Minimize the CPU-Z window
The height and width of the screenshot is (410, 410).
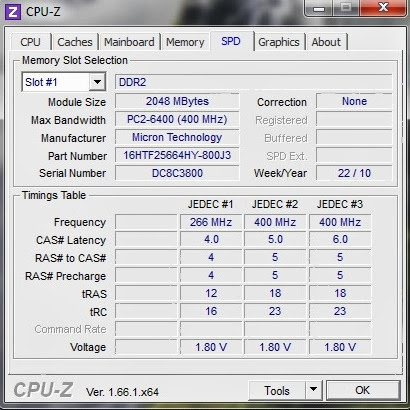coord(319,9)
